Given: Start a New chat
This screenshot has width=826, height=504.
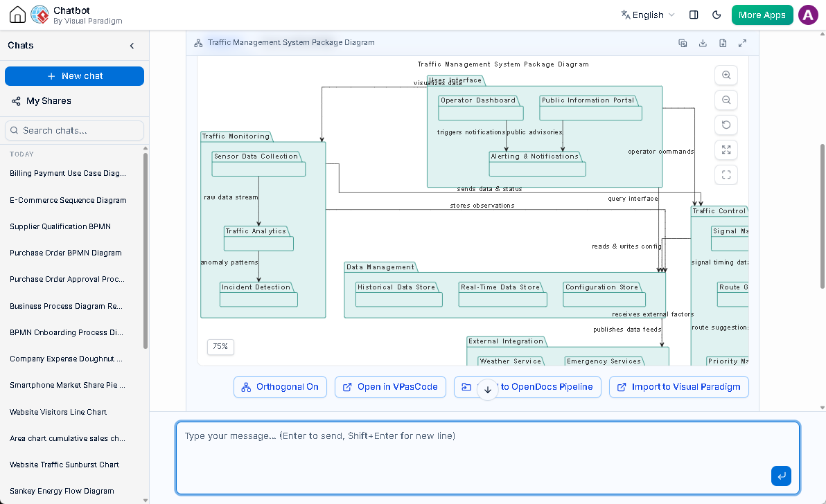Looking at the screenshot, I should (x=74, y=75).
